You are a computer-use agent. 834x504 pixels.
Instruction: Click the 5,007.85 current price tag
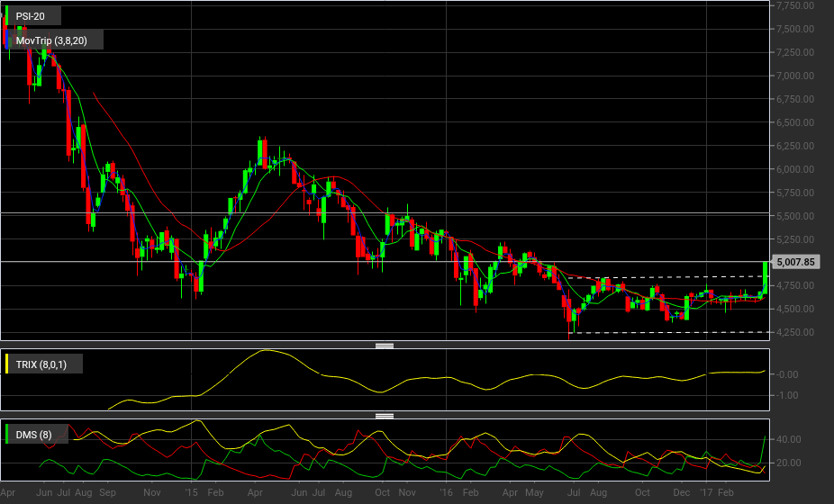click(795, 262)
